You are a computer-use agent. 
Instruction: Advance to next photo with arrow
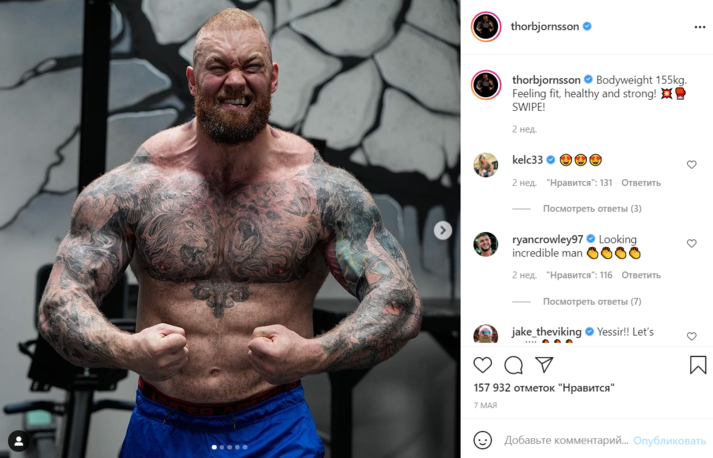(x=442, y=231)
